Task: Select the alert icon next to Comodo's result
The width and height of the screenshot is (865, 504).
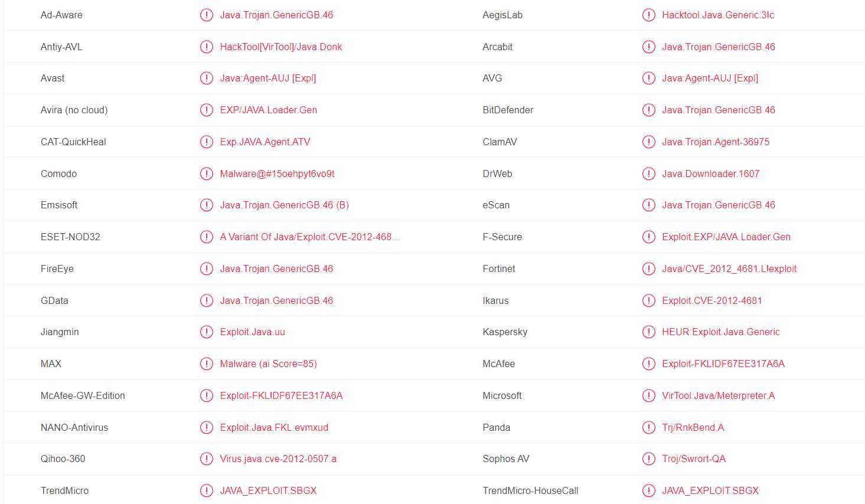Action: (x=206, y=174)
